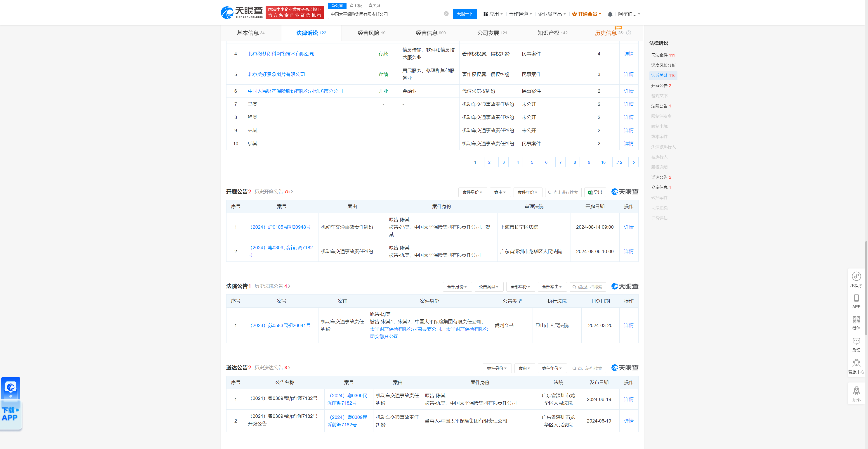
Task: Open 案由 filter in 开庭公告
Action: [x=500, y=192]
